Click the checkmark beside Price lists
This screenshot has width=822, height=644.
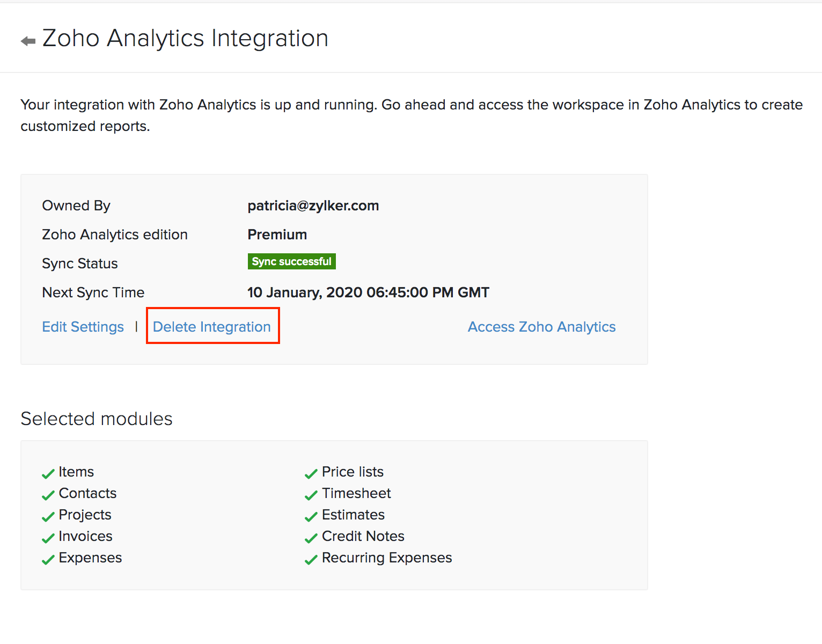pos(311,473)
